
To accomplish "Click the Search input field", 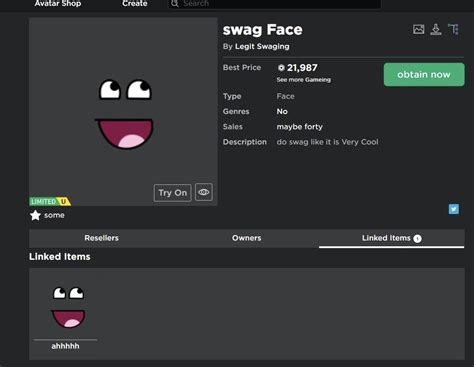I will [274, 4].
